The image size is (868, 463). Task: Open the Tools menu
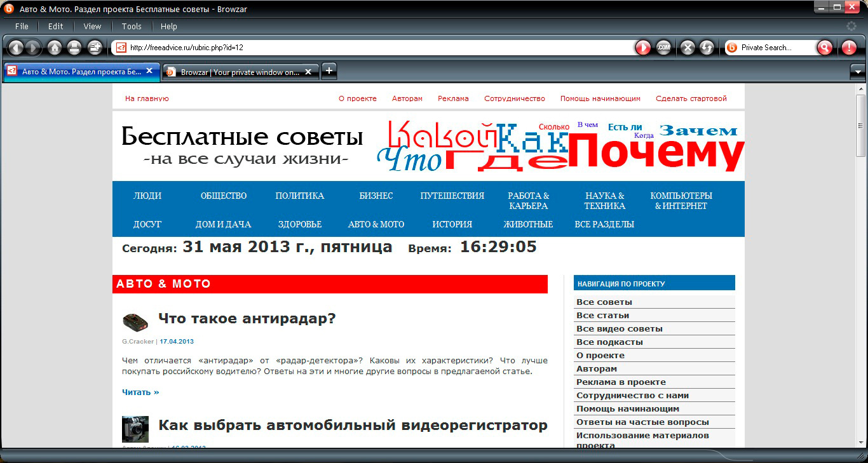point(132,26)
